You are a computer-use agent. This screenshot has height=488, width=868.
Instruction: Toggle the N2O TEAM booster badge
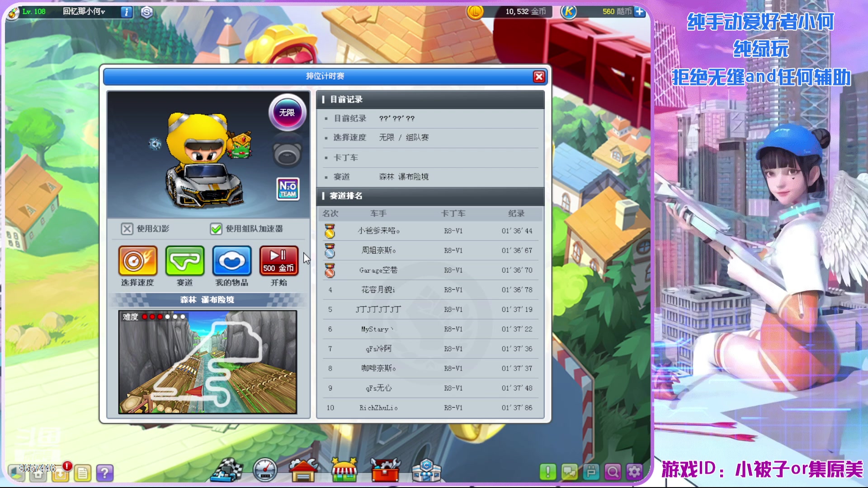pos(288,189)
